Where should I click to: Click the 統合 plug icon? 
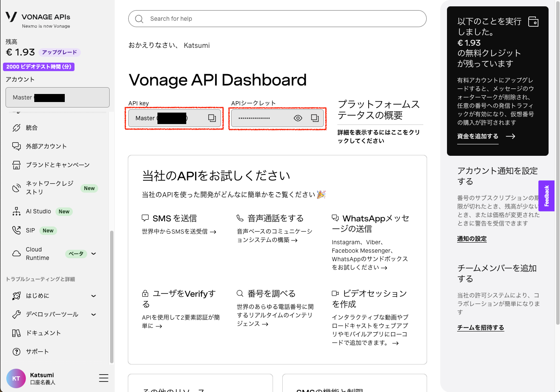(17, 128)
